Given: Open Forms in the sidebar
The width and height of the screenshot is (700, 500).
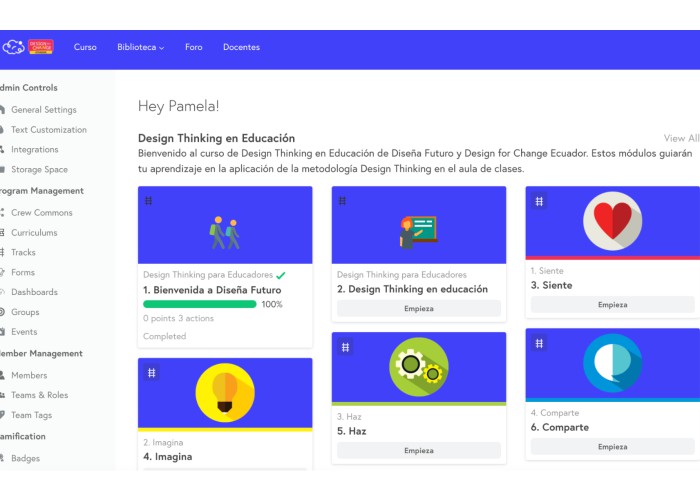Looking at the screenshot, I should pos(23,272).
